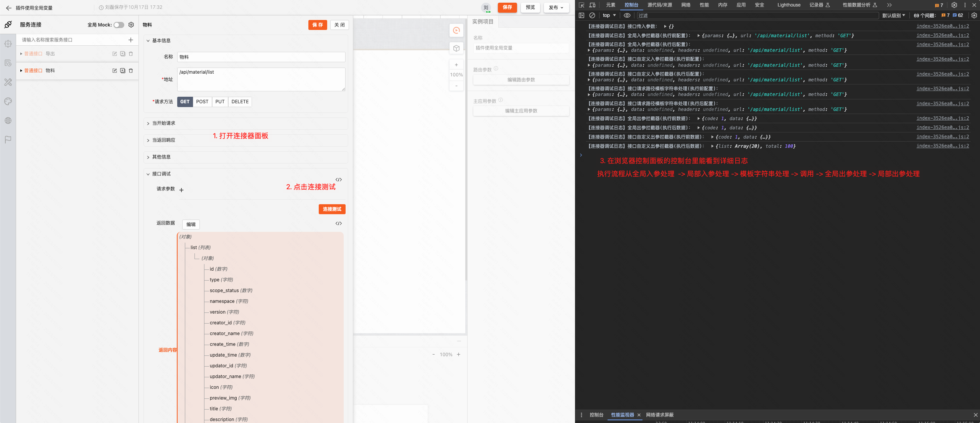The width and height of the screenshot is (980, 423).
Task: Toggle the console sidebar panel icon
Action: click(x=581, y=15)
